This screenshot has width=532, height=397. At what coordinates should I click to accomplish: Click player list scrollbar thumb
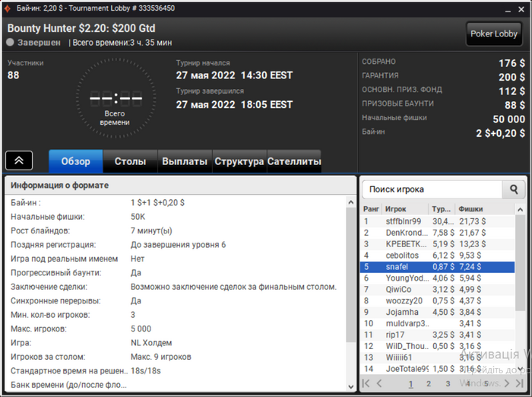click(x=520, y=263)
